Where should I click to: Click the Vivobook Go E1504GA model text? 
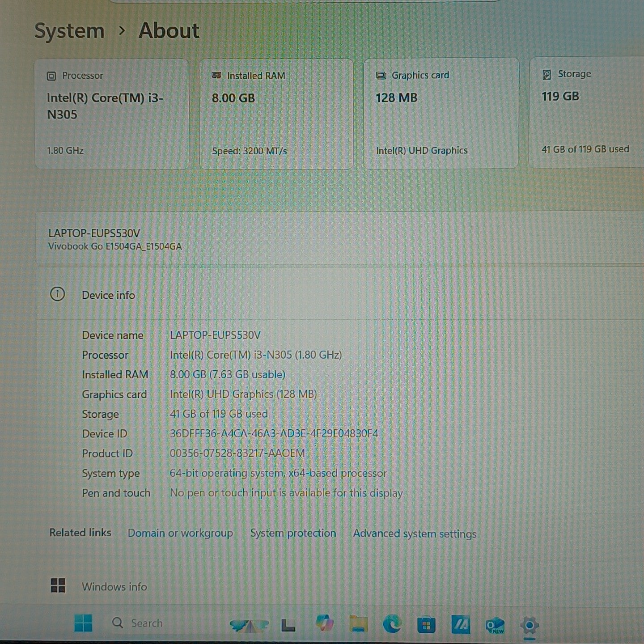[115, 246]
